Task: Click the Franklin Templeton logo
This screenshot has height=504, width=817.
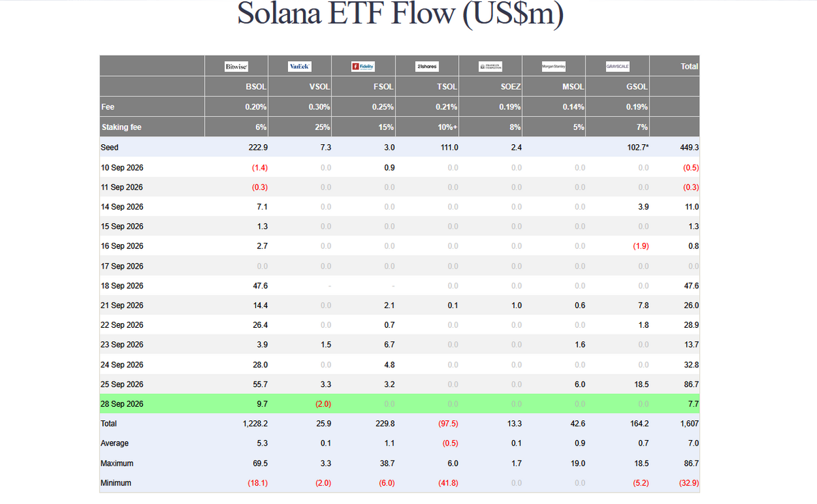Action: pyautogui.click(x=490, y=67)
